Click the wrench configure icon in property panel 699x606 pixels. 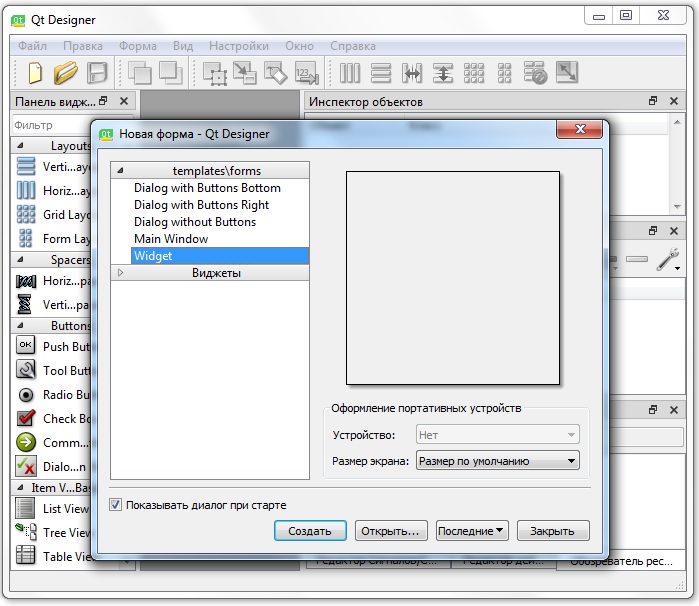668,260
